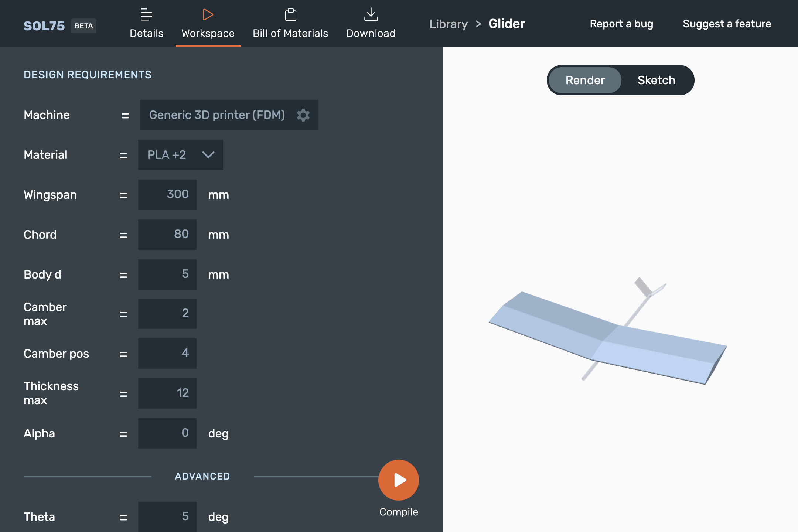
Task: Open the Download tab
Action: pos(371,24)
